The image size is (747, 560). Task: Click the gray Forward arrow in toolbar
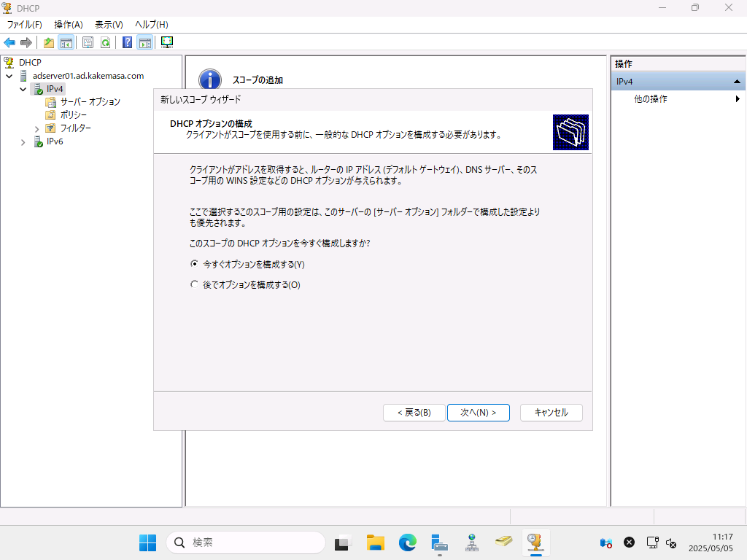tap(26, 42)
